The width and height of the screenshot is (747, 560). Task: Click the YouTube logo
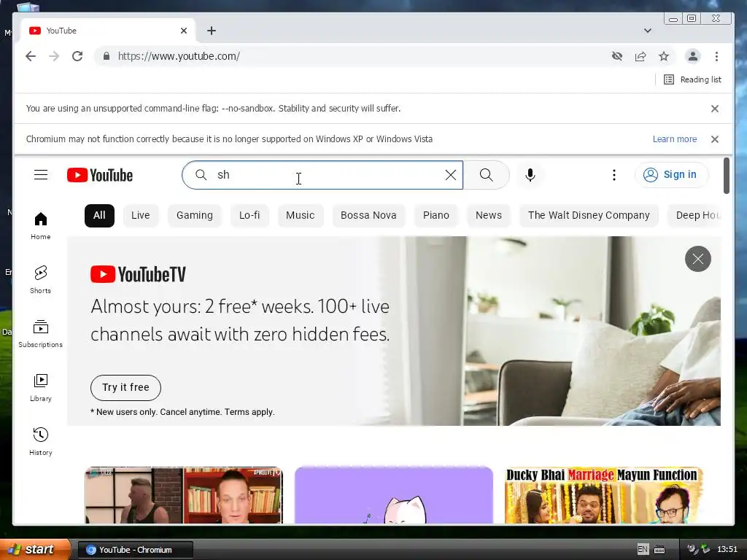point(99,175)
